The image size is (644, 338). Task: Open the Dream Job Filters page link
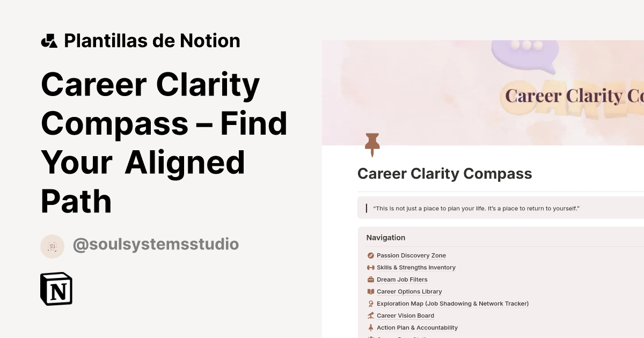coord(402,280)
